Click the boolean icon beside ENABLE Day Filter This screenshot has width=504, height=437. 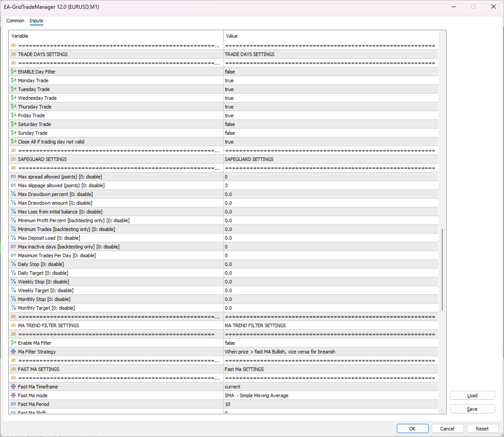(x=13, y=72)
